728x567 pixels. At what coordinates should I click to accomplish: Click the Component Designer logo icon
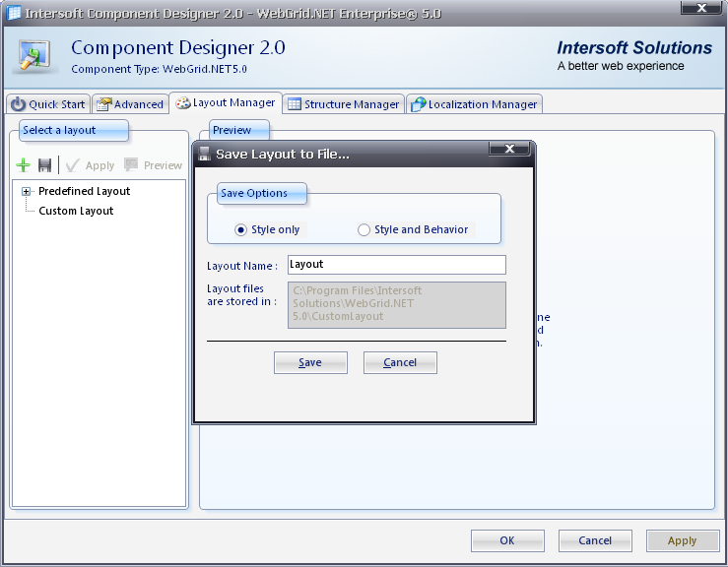(34, 56)
